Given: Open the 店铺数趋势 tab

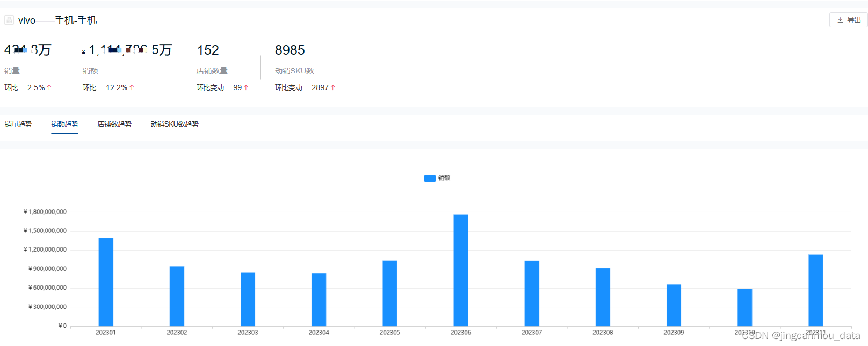Looking at the screenshot, I should tap(114, 124).
